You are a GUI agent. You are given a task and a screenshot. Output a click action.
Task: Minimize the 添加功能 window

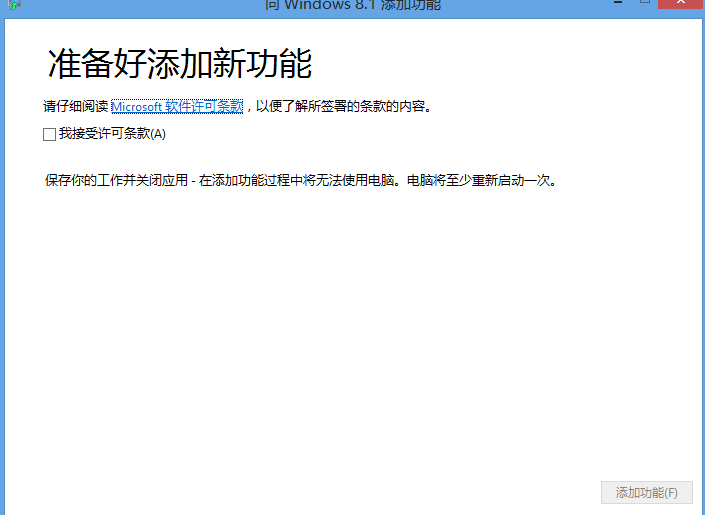click(x=618, y=3)
